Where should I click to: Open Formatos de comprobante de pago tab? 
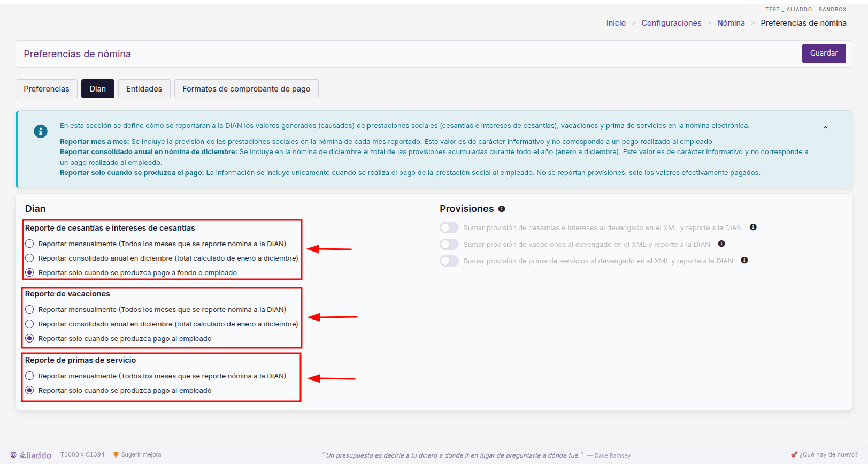(x=247, y=89)
